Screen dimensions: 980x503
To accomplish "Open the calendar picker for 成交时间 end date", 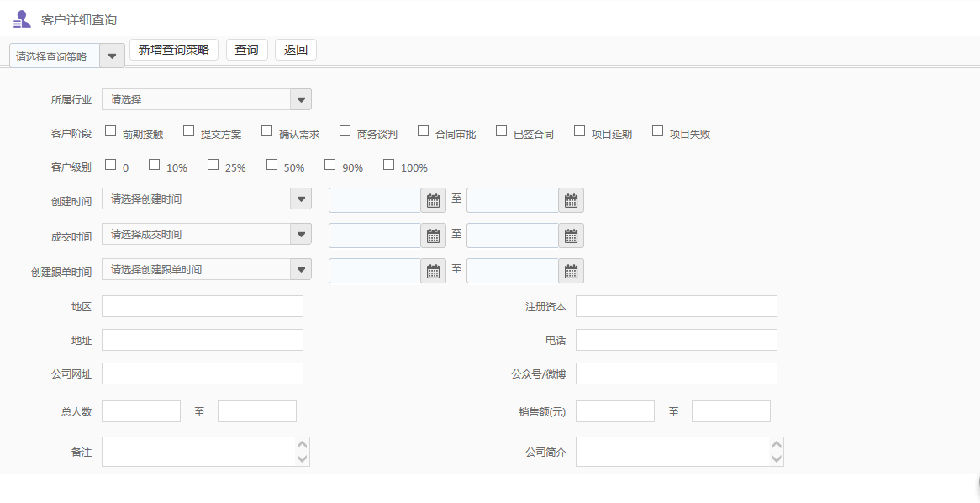I will pyautogui.click(x=571, y=235).
